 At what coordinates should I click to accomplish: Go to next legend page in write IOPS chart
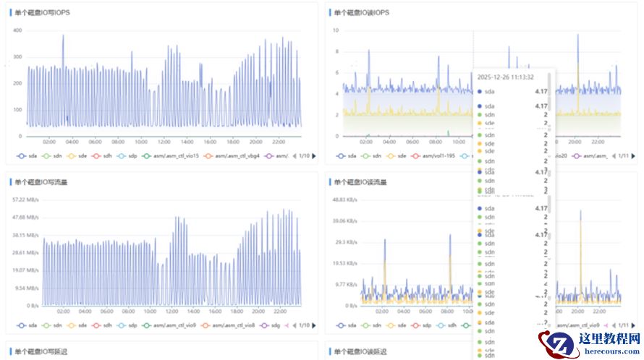click(x=314, y=156)
